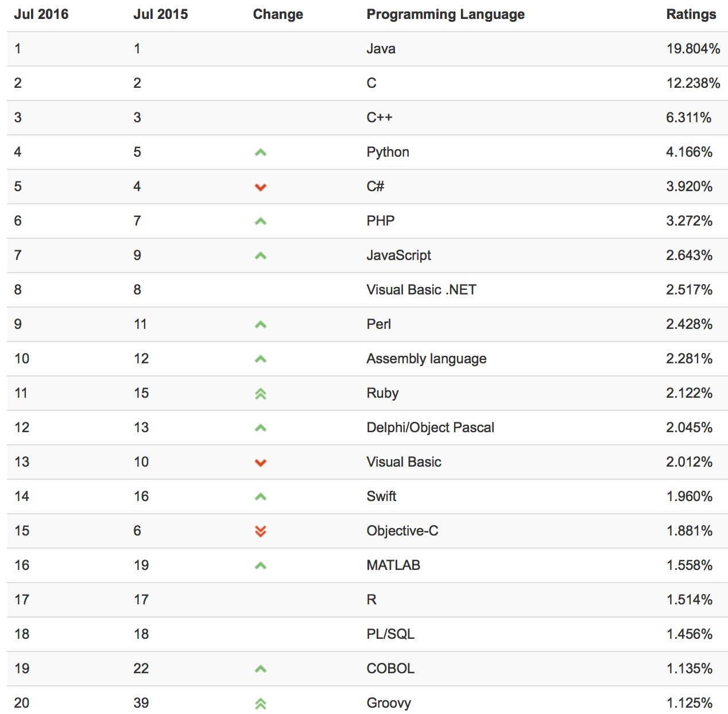Click the green up arrow next to Perl
The image size is (728, 714).
tap(261, 325)
